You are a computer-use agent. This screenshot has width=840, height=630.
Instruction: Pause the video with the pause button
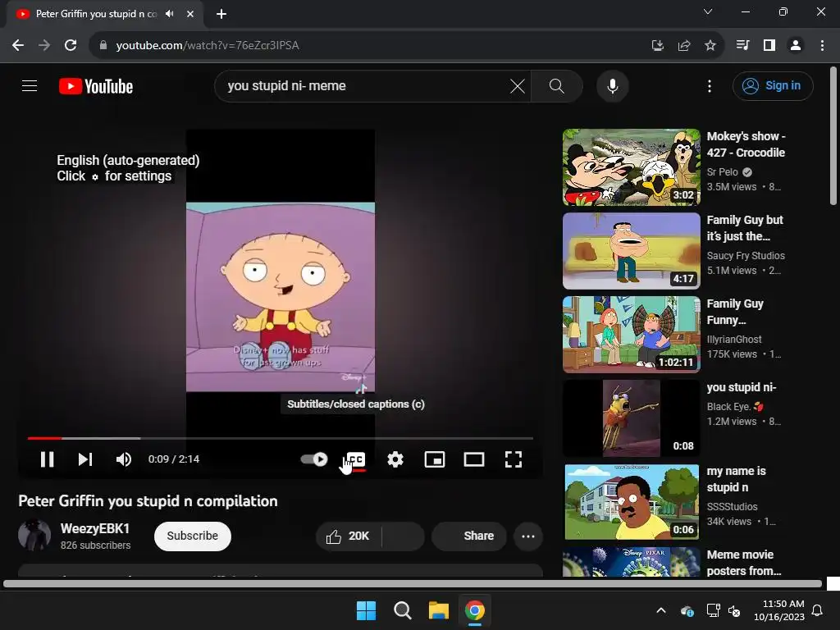click(x=47, y=459)
